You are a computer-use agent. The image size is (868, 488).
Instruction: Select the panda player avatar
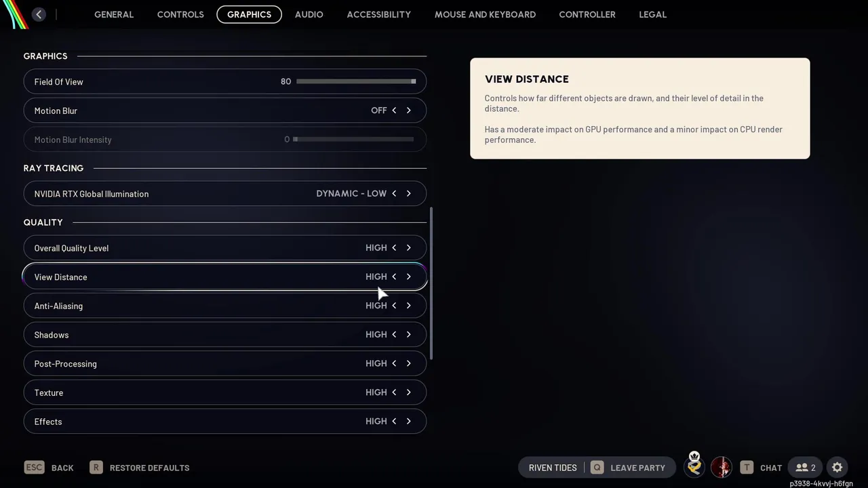694,466
